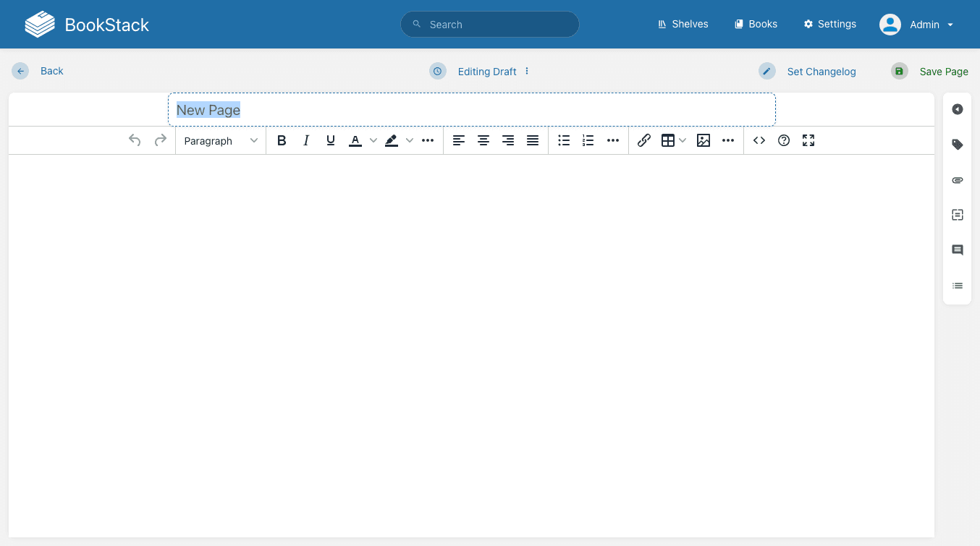Screen dimensions: 980x546
Task: Open the Settings menu item
Action: pyautogui.click(x=829, y=24)
